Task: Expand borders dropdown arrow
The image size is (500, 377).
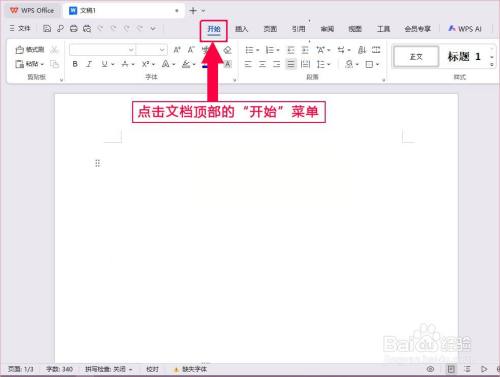Action: point(377,64)
